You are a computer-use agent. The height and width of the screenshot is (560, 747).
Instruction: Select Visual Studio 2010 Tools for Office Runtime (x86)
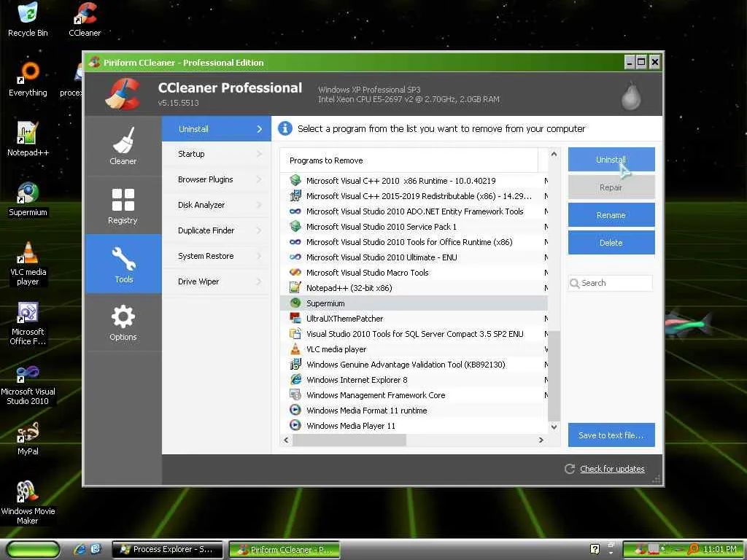tap(414, 242)
